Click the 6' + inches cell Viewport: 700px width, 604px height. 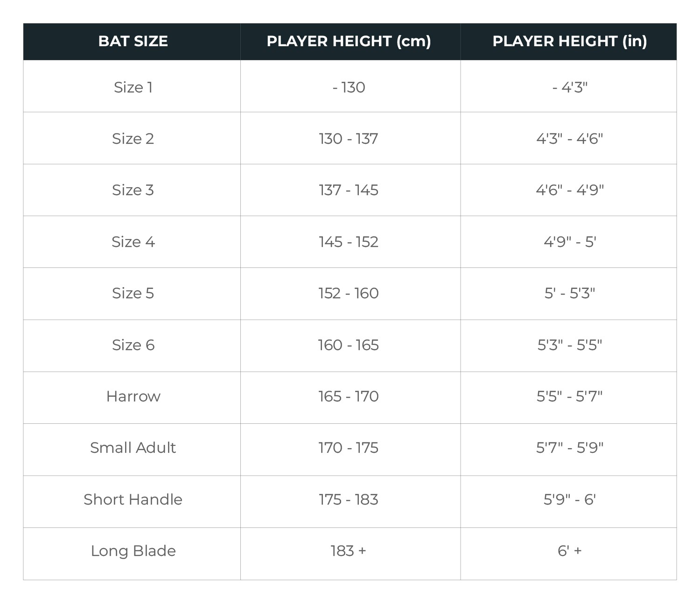point(569,551)
